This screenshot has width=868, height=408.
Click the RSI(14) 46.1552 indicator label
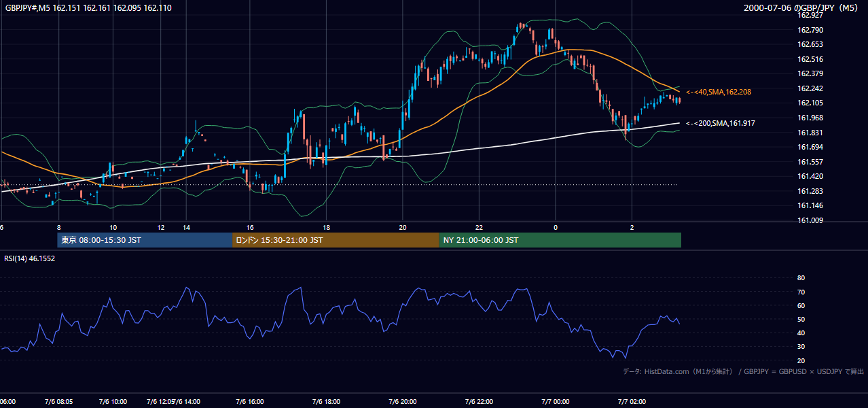click(30, 258)
